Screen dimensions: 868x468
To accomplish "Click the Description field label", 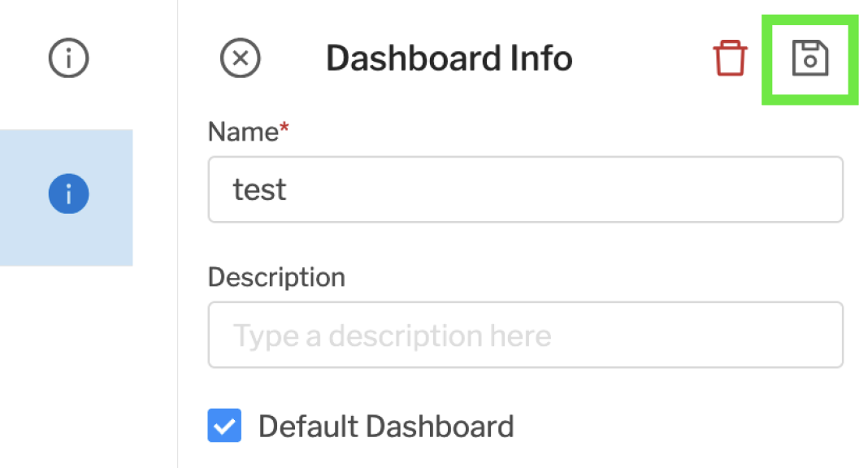I will coord(276,278).
